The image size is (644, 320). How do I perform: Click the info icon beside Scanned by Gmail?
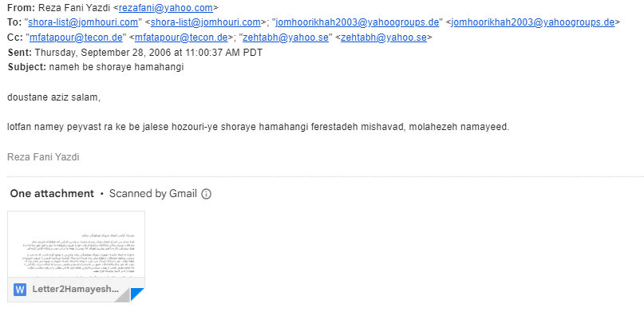pos(207,194)
